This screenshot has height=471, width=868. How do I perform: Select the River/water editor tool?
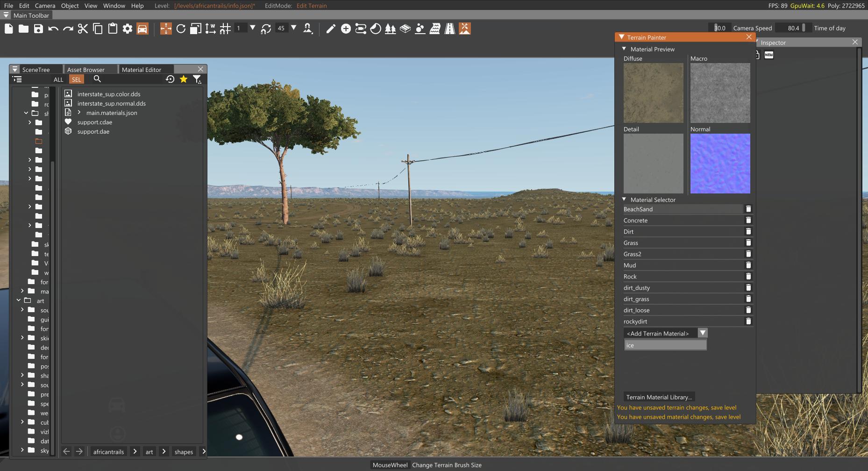coord(435,29)
